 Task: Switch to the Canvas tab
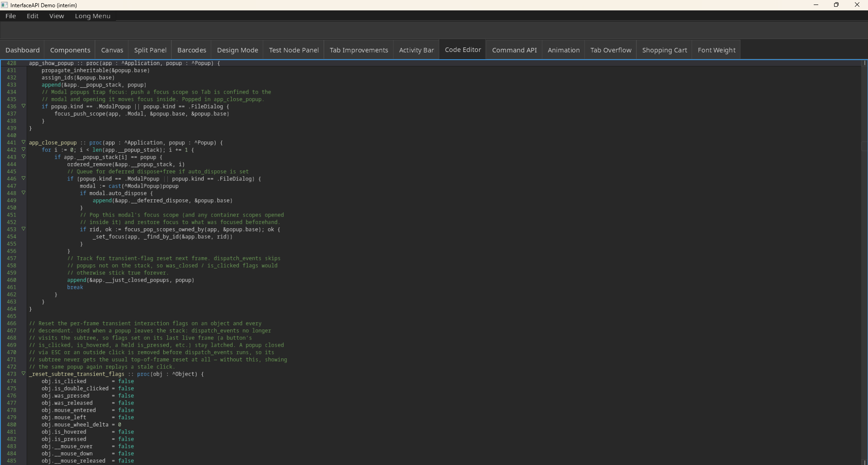[112, 50]
